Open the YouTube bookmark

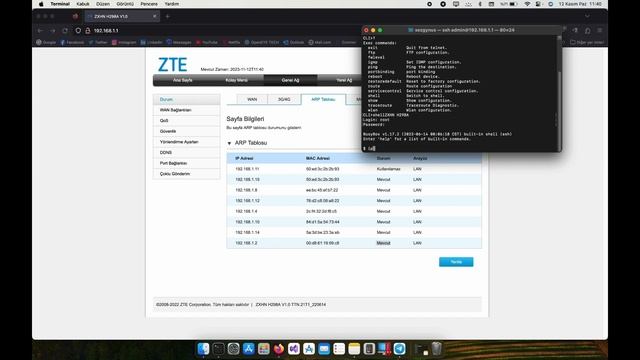[x=207, y=42]
